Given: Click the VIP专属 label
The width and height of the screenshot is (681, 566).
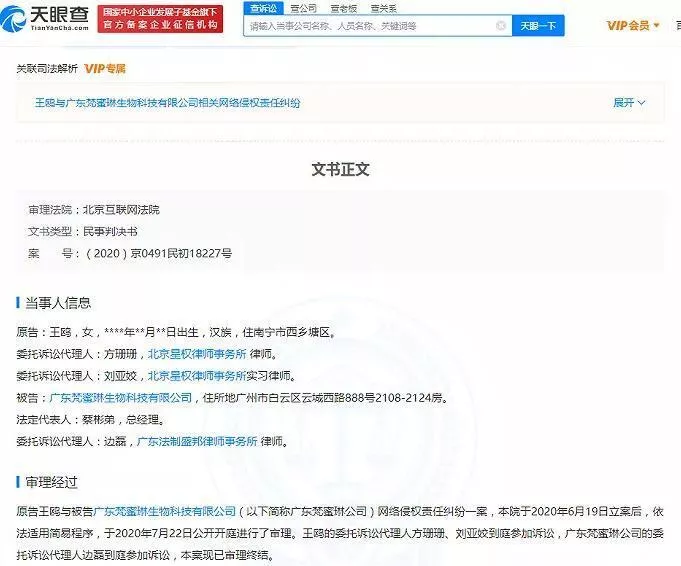Looking at the screenshot, I should click(105, 68).
